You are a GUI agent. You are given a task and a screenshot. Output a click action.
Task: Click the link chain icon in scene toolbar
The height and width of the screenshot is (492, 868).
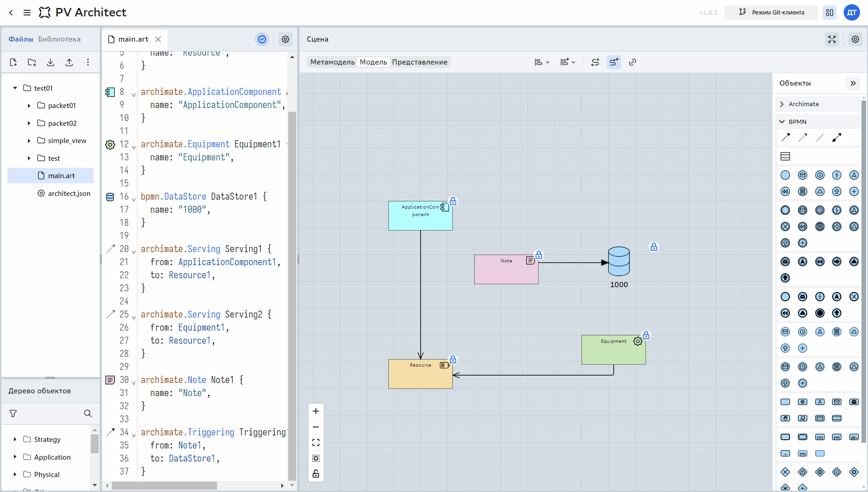633,62
